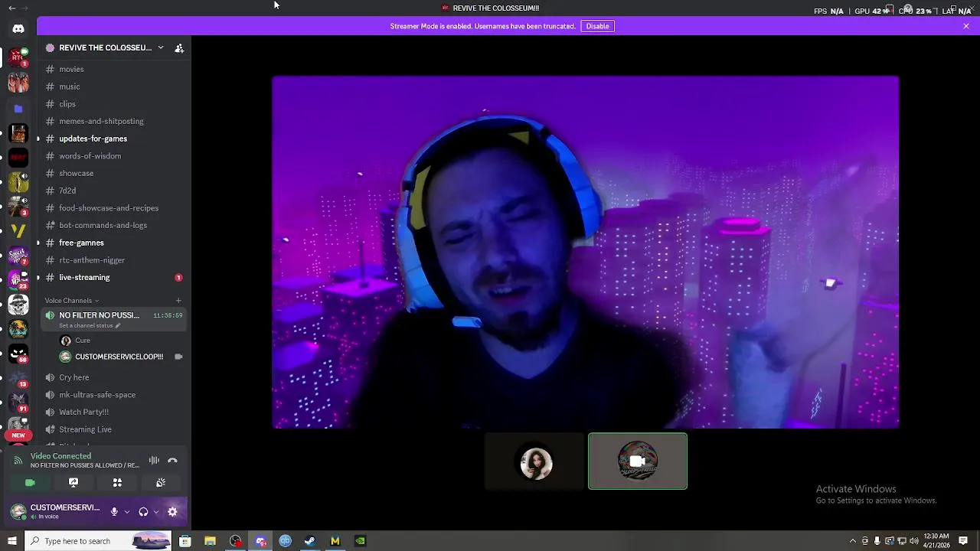Open the bot-commands-and-logs channel

(114, 225)
